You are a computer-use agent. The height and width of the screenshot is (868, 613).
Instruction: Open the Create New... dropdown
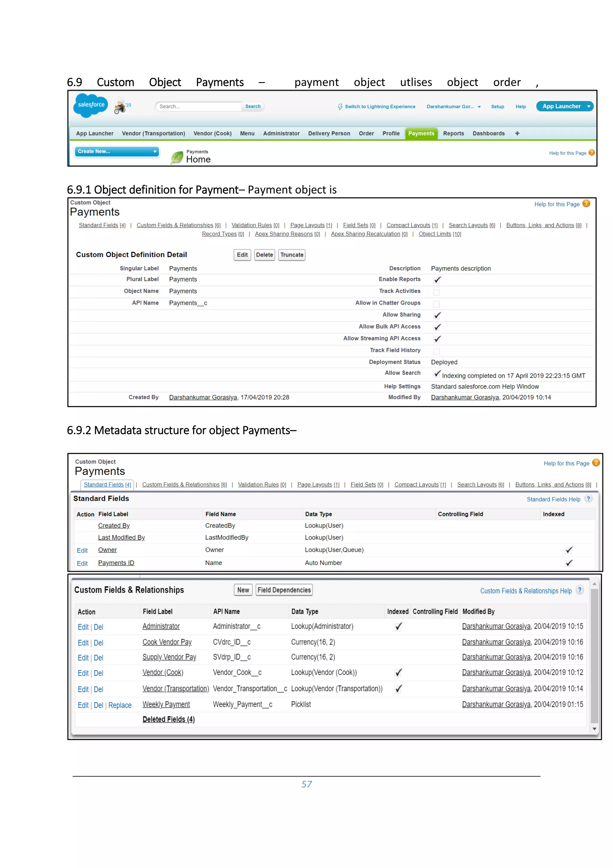coord(117,151)
